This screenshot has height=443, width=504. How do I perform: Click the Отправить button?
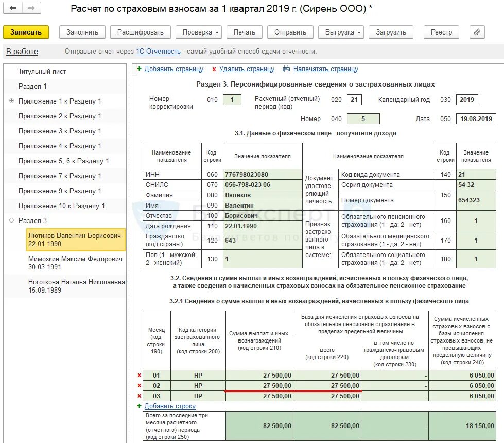(290, 32)
